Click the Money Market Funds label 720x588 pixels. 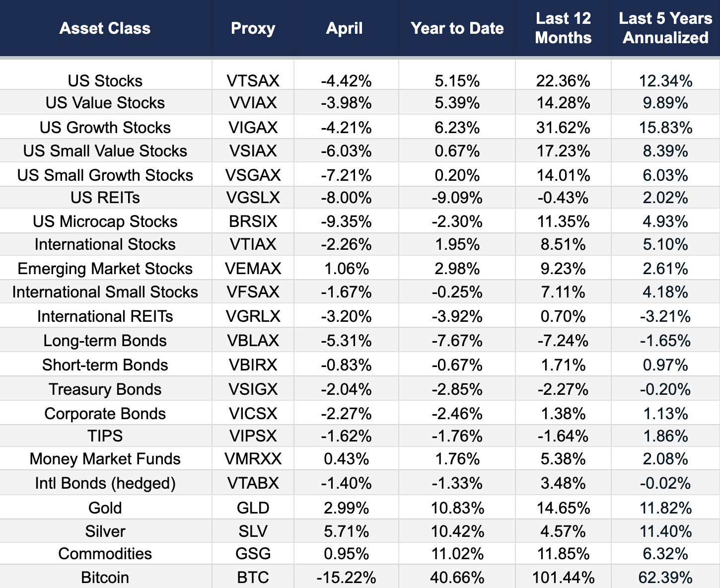pyautogui.click(x=105, y=459)
